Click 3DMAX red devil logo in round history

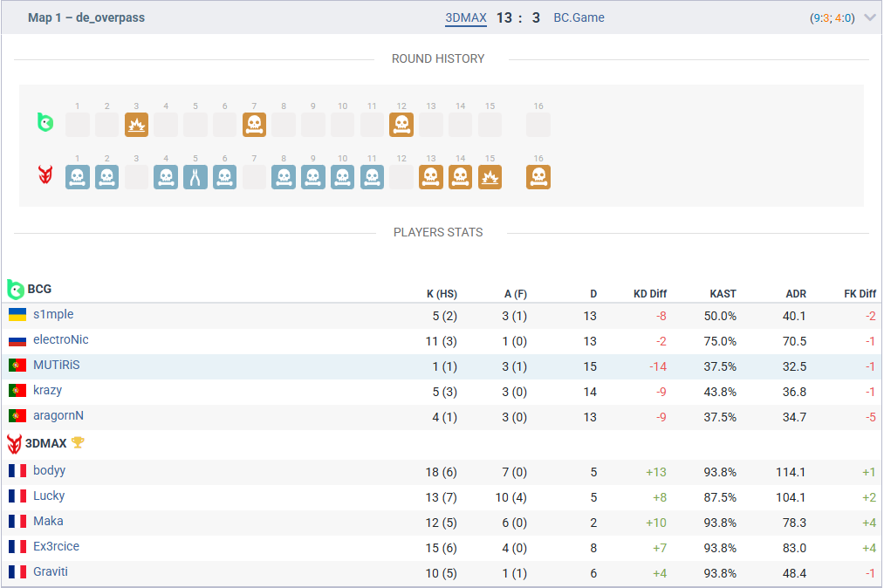tap(45, 175)
